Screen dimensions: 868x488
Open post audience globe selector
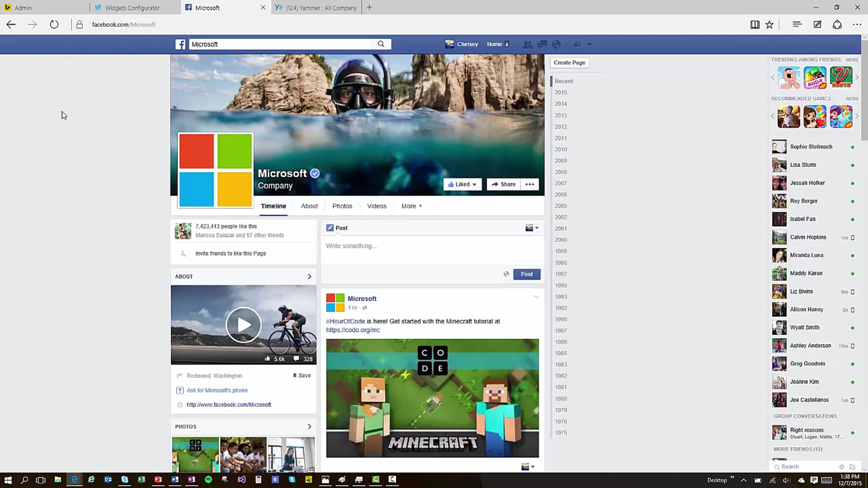[x=506, y=274]
